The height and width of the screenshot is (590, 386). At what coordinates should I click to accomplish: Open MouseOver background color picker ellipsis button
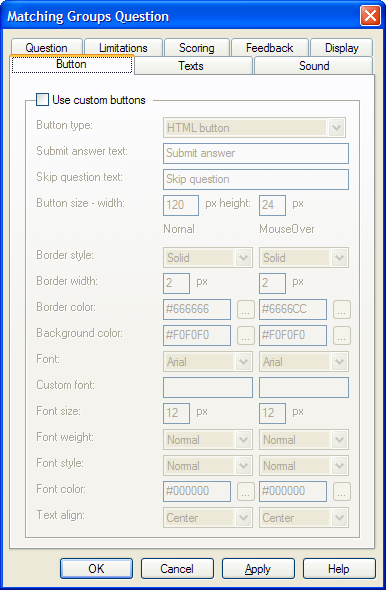342,335
